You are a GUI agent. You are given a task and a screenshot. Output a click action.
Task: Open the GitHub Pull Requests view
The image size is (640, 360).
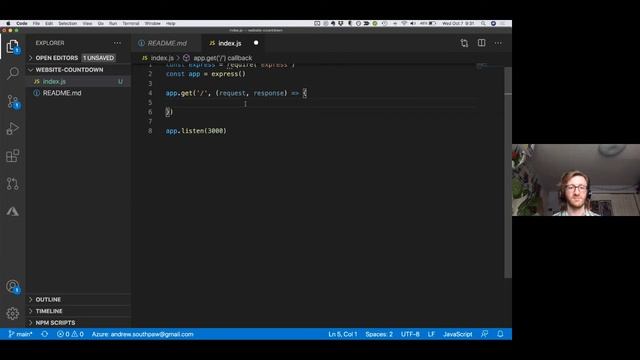[13, 184]
